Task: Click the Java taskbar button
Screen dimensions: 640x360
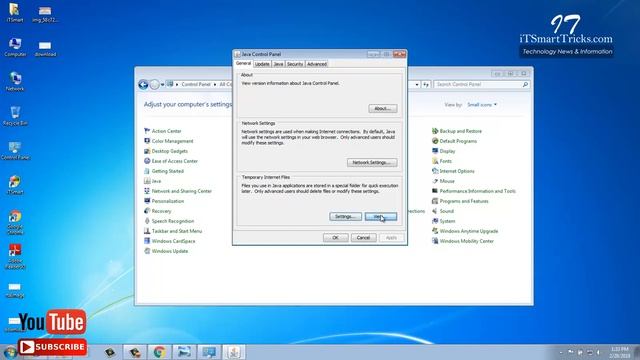Action: click(234, 352)
